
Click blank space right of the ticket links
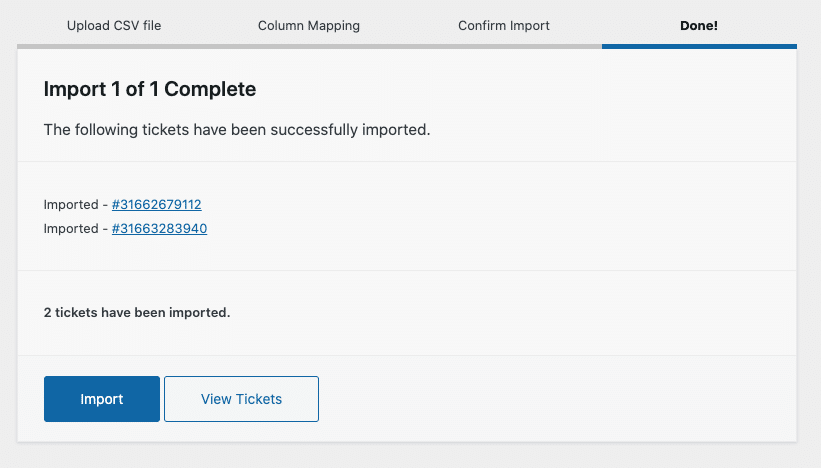point(500,217)
